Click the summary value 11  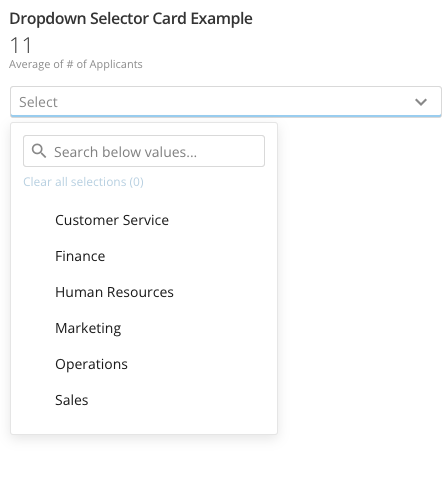pyautogui.click(x=21, y=45)
